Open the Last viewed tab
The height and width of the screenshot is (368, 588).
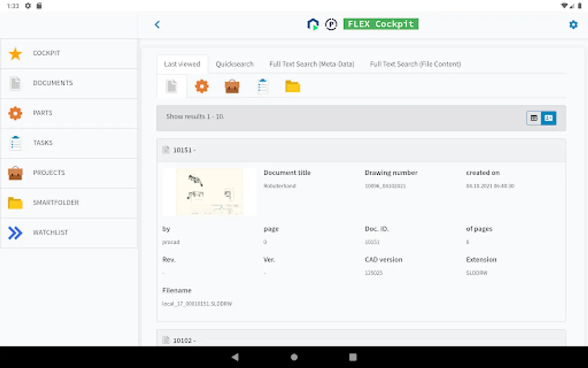[x=182, y=64]
